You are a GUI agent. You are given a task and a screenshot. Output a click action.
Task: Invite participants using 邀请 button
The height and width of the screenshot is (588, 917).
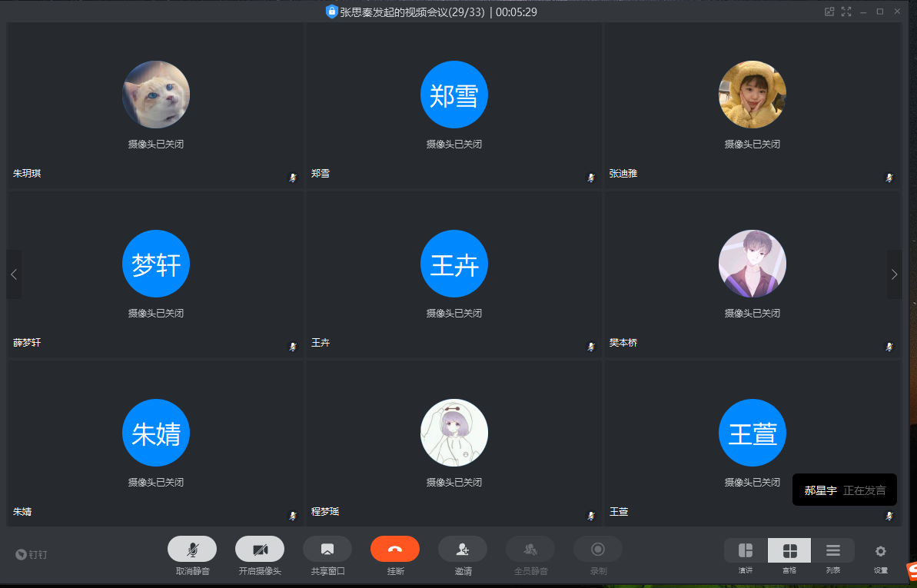(463, 549)
